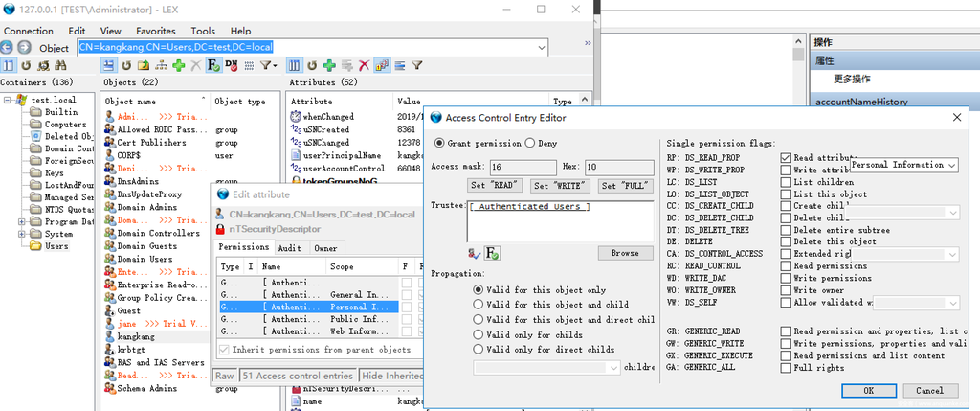Open the Favorites menu
The image size is (980, 411).
(x=155, y=31)
